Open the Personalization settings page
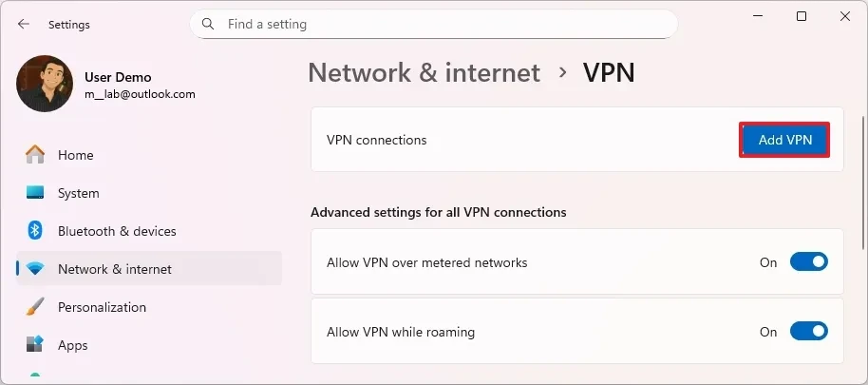The width and height of the screenshot is (868, 385). pos(102,307)
